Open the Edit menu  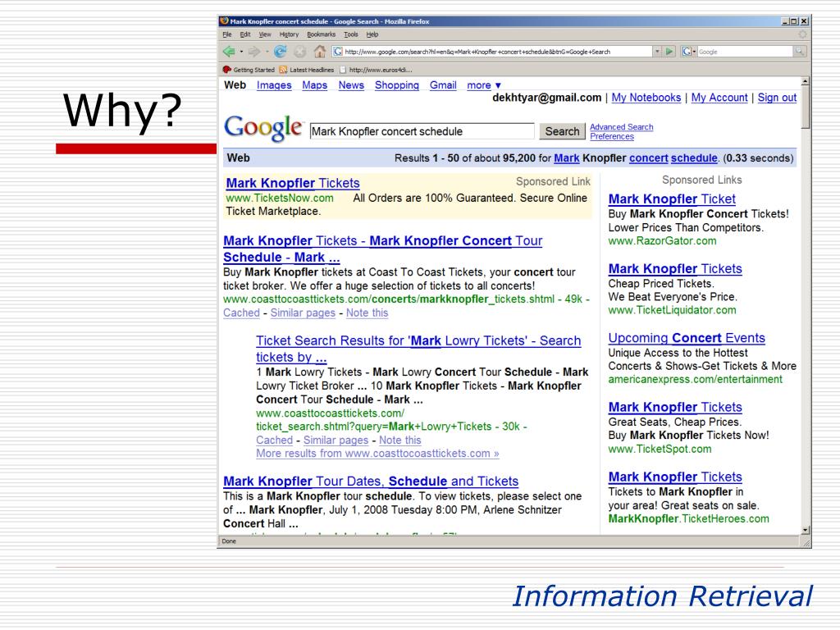click(244, 34)
